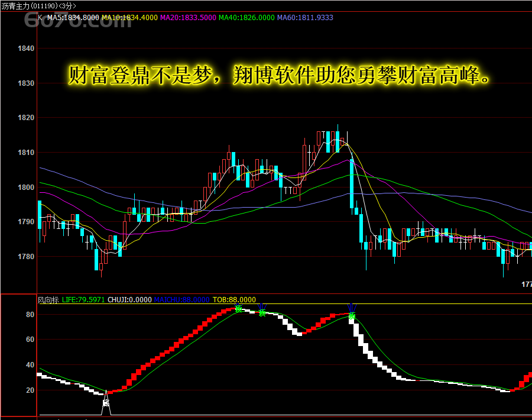Select the CHUJI:0.0000 indicator value

pyautogui.click(x=129, y=300)
